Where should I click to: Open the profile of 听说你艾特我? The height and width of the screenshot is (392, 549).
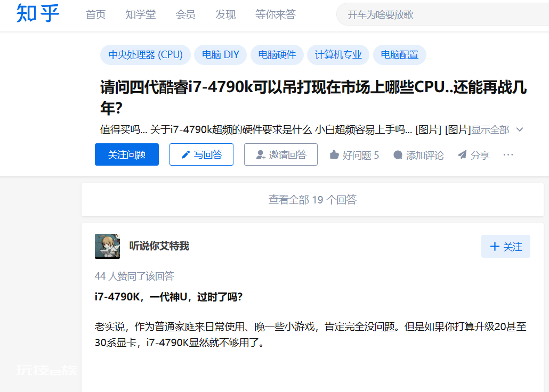pyautogui.click(x=159, y=246)
